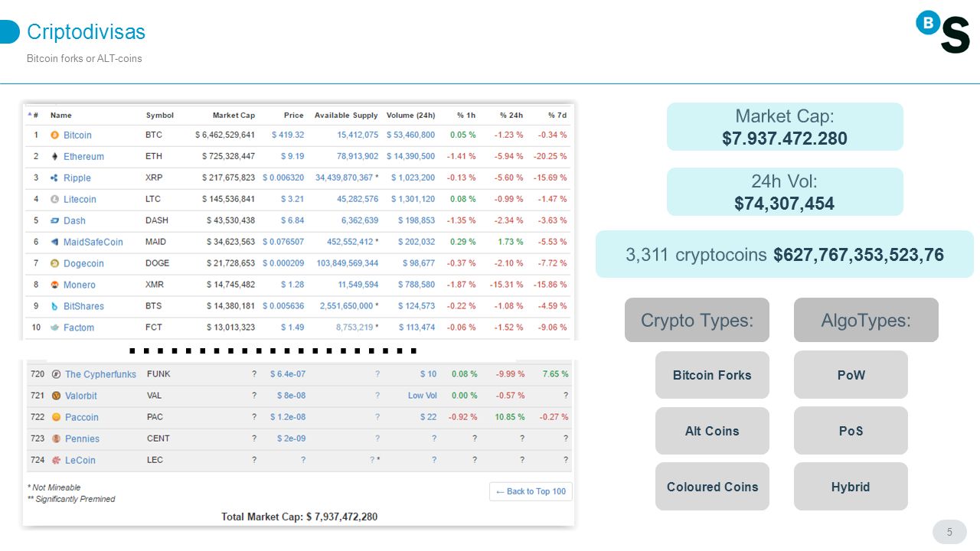This screenshot has height=551, width=980.
Task: Open the Ethereum name link
Action: [83, 156]
